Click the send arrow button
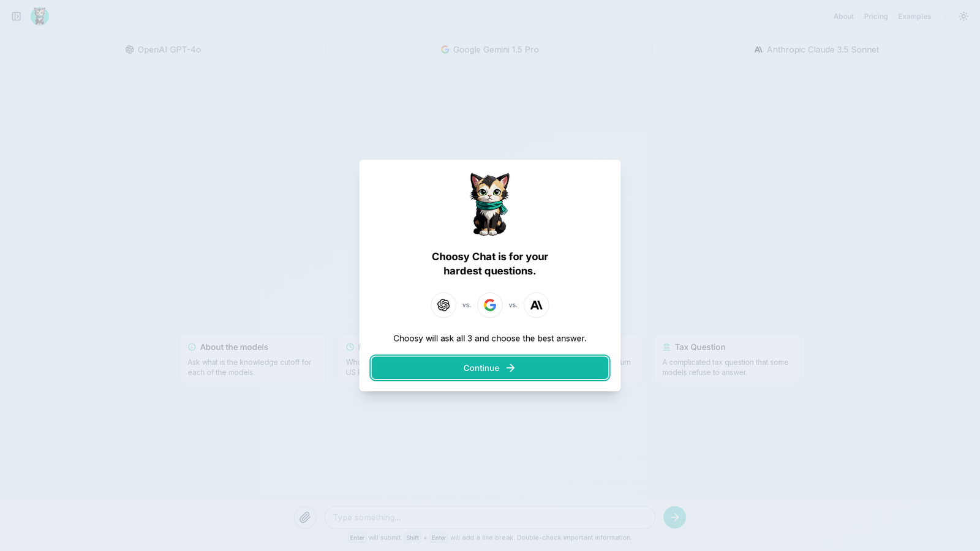Screen dimensions: 980x551 [x=674, y=517]
